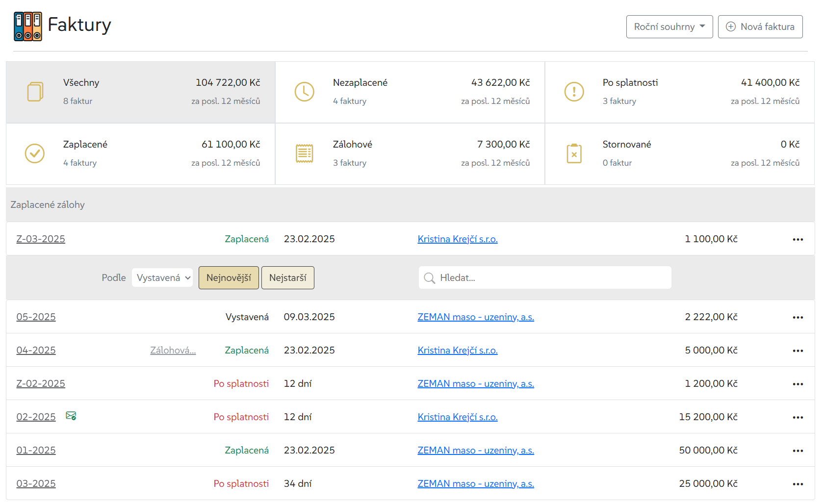Click the 25 000,00 Kč amount on 03-2025
Screen dimensions: 823x504
(x=708, y=483)
